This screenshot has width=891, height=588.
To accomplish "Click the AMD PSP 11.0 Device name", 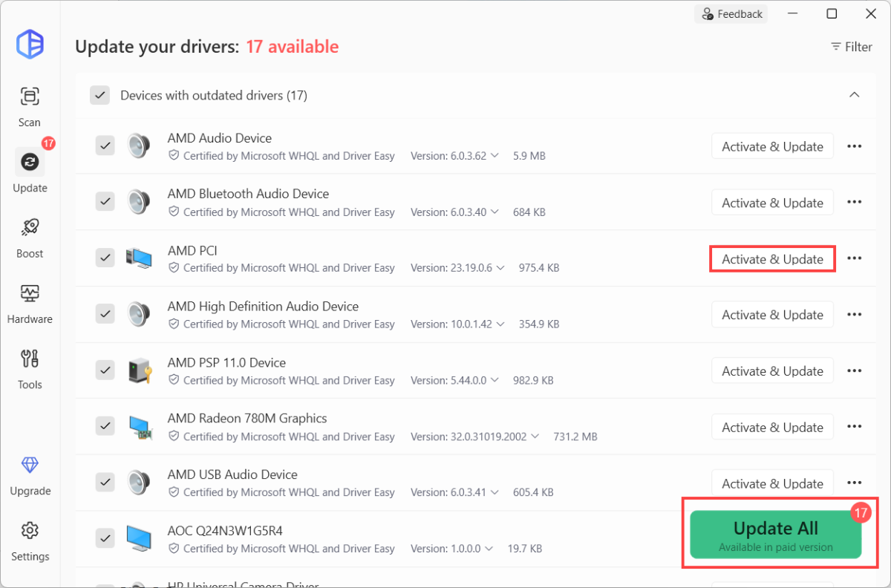I will click(226, 362).
